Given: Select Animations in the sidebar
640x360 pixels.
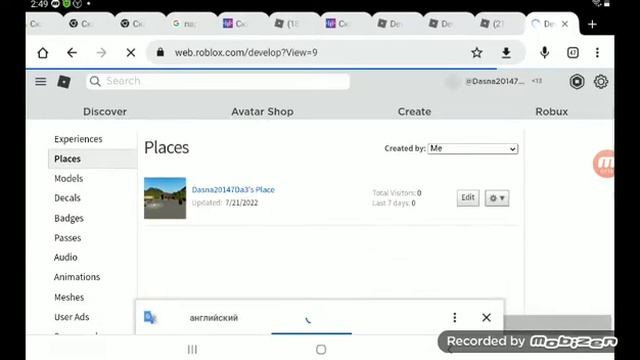Looking at the screenshot, I should tap(77, 277).
